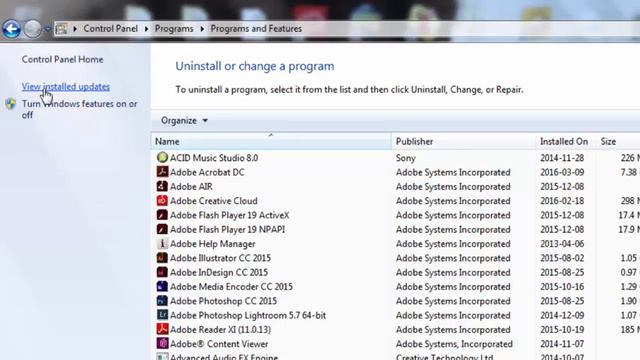
Task: Select Adobe Flash Player 19 NPAPI entry
Action: click(227, 229)
